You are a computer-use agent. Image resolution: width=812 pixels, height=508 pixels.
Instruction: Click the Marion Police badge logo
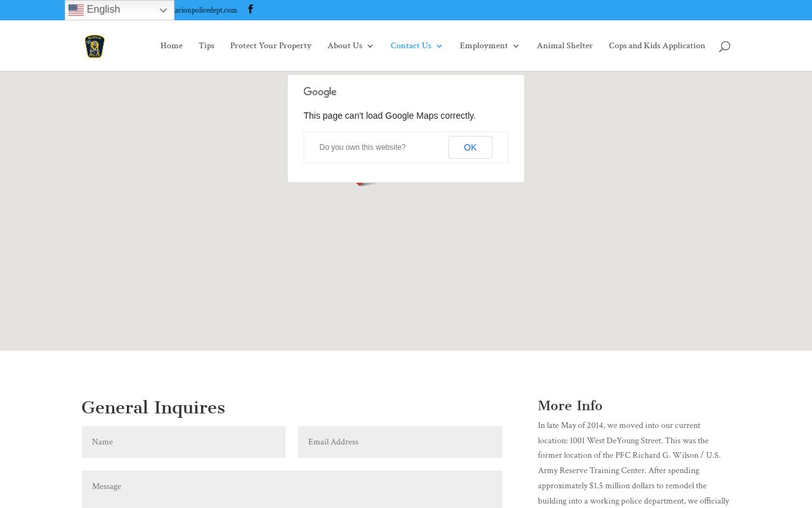pyautogui.click(x=95, y=46)
